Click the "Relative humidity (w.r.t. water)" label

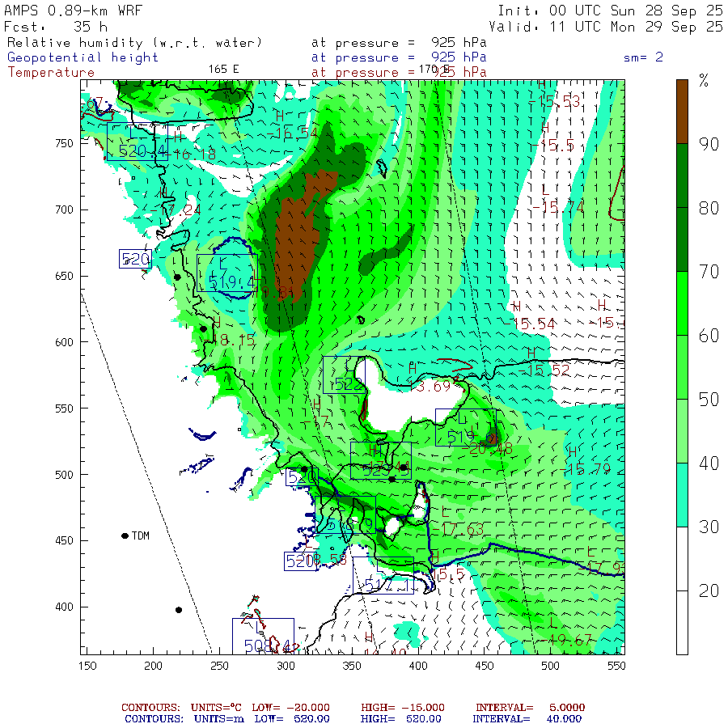coord(134,43)
